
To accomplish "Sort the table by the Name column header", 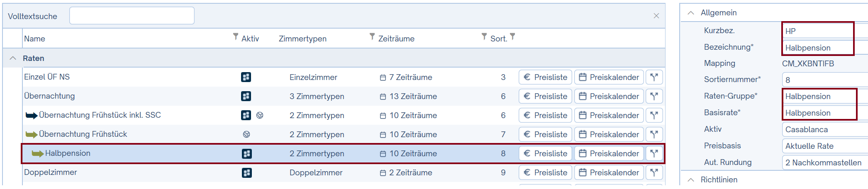I will 34,39.
